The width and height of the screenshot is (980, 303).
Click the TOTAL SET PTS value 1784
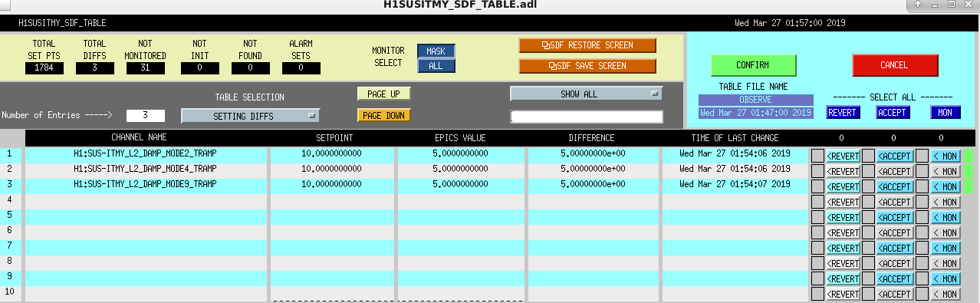tap(44, 68)
